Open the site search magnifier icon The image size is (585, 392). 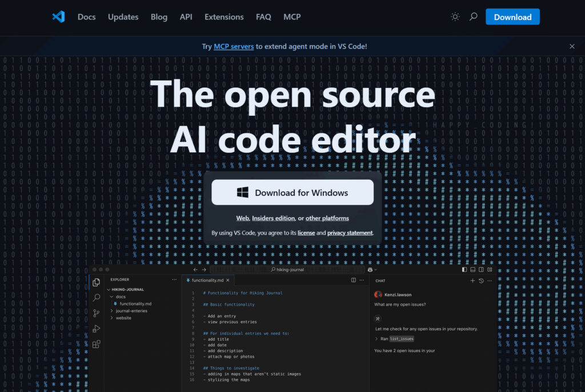[x=473, y=17]
